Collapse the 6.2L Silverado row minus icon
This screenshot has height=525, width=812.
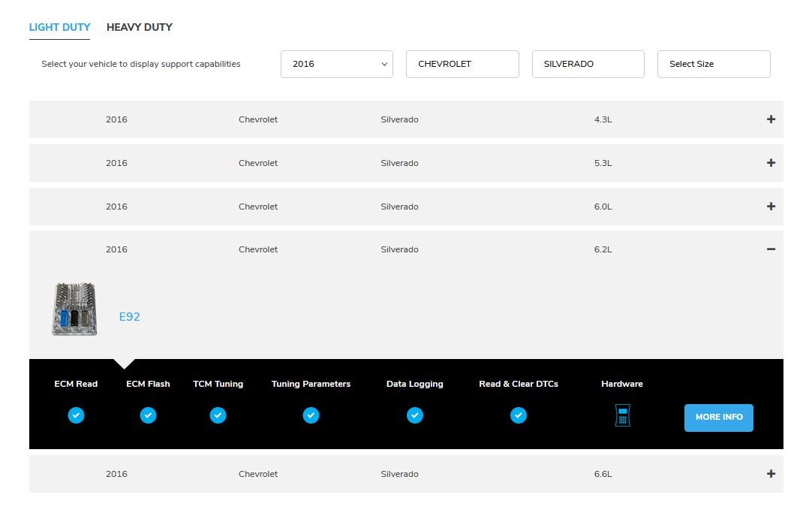click(771, 249)
